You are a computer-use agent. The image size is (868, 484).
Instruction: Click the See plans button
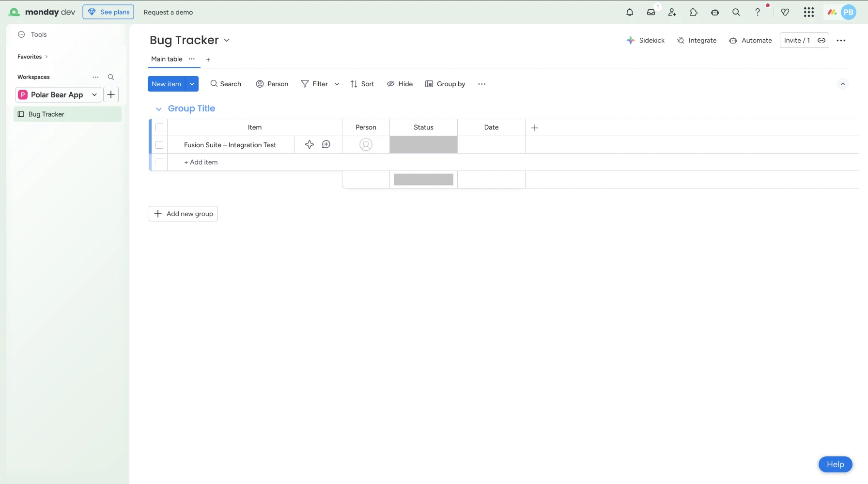coord(108,12)
